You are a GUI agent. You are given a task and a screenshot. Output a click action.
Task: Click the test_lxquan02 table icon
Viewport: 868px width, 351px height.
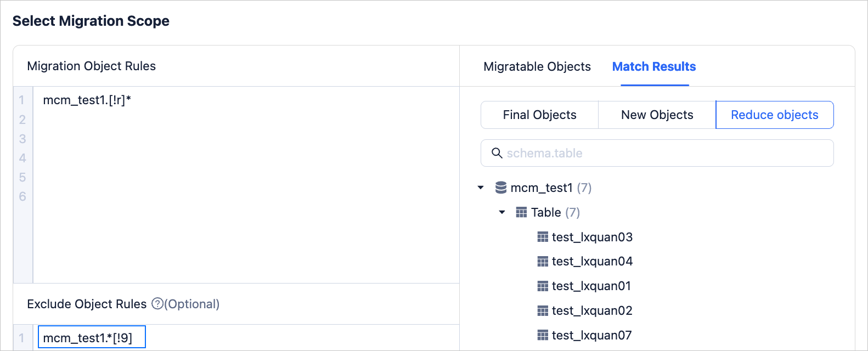[543, 311]
